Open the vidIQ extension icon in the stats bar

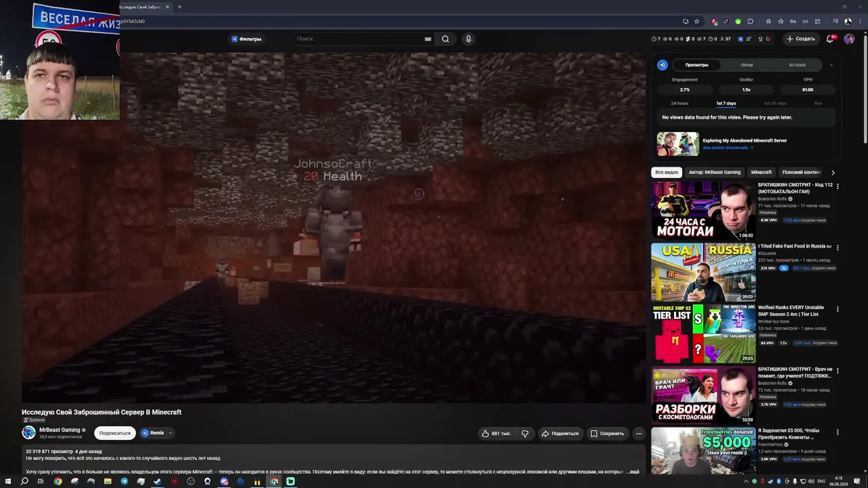tap(741, 39)
